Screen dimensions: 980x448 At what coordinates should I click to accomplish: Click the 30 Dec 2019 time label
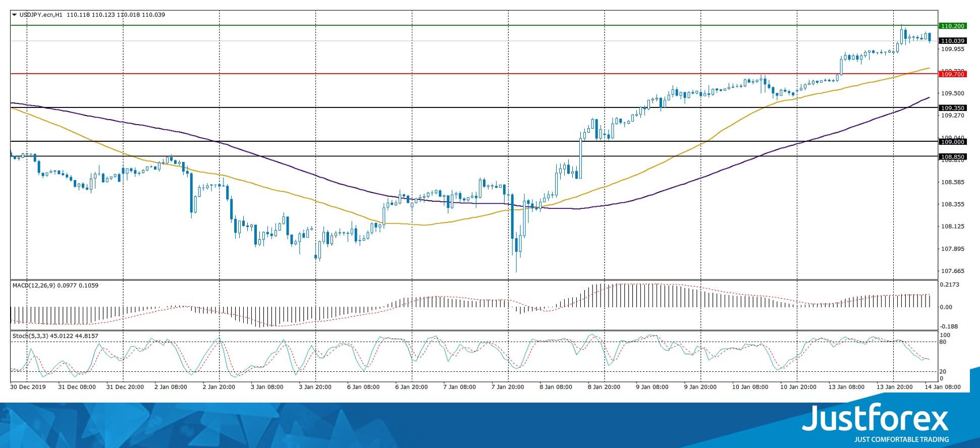pyautogui.click(x=28, y=387)
